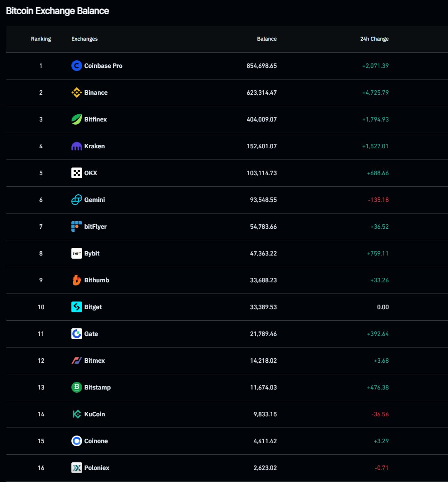Open the Bitstamp exchange name link
The width and height of the screenshot is (448, 482).
[97, 387]
